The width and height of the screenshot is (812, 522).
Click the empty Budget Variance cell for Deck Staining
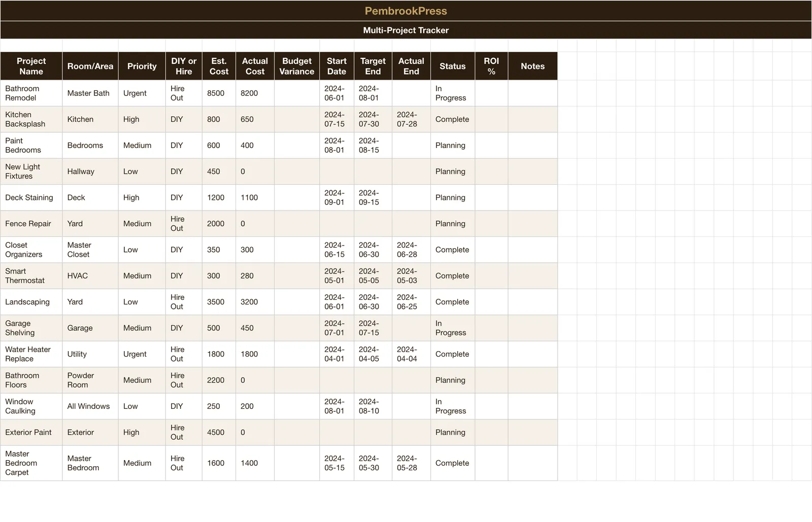click(x=297, y=198)
